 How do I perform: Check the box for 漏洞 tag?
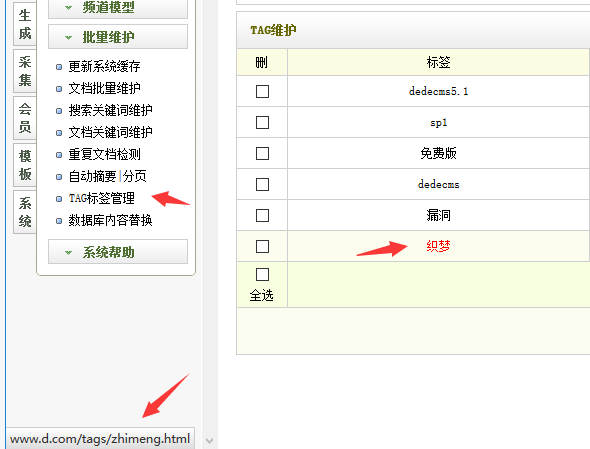(262, 216)
